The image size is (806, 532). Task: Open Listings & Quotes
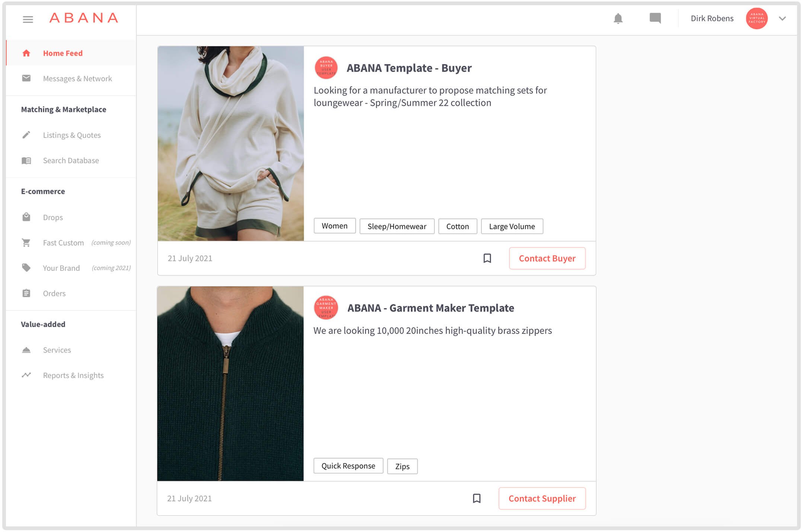[71, 135]
